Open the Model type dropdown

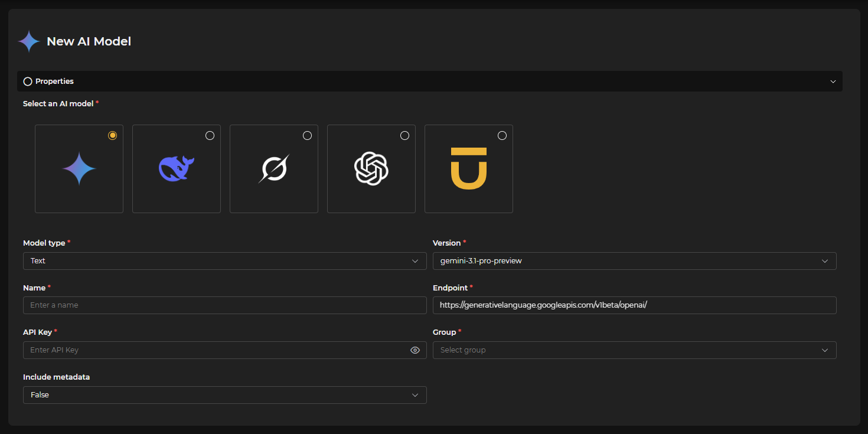click(225, 261)
